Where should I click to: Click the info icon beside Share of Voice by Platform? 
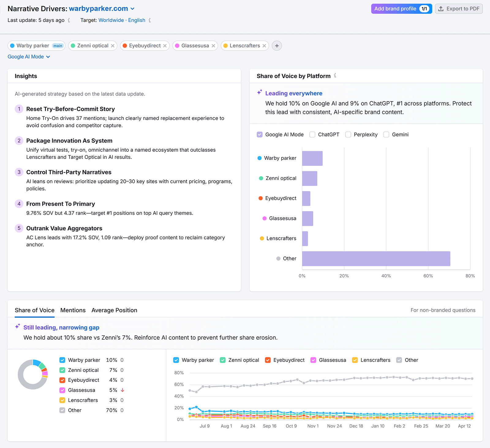coord(335,75)
